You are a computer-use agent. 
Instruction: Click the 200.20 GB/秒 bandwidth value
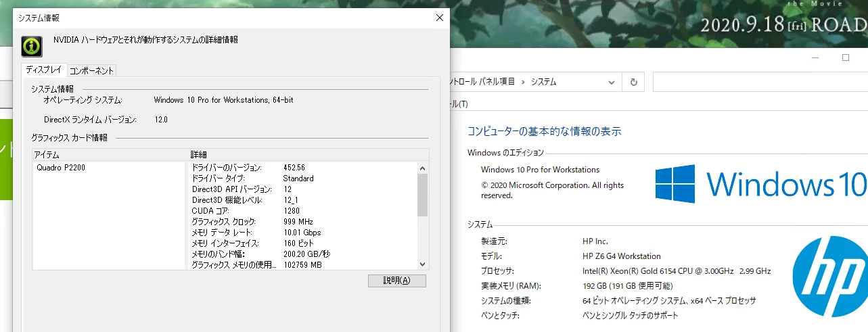pyautogui.click(x=307, y=254)
